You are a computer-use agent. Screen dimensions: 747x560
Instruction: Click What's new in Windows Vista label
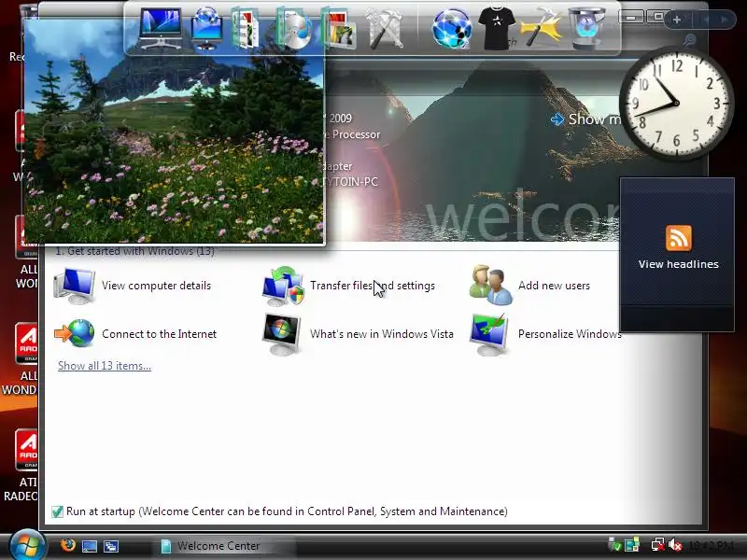pyautogui.click(x=382, y=334)
